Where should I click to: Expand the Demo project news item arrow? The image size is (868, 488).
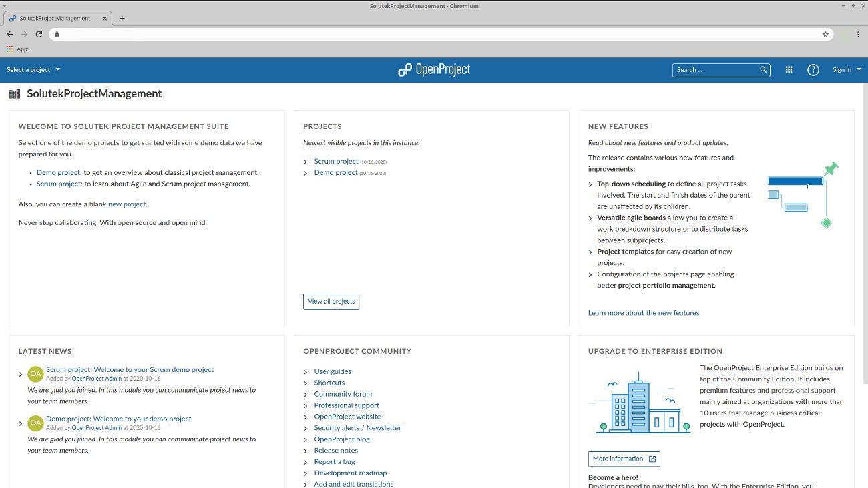21,423
